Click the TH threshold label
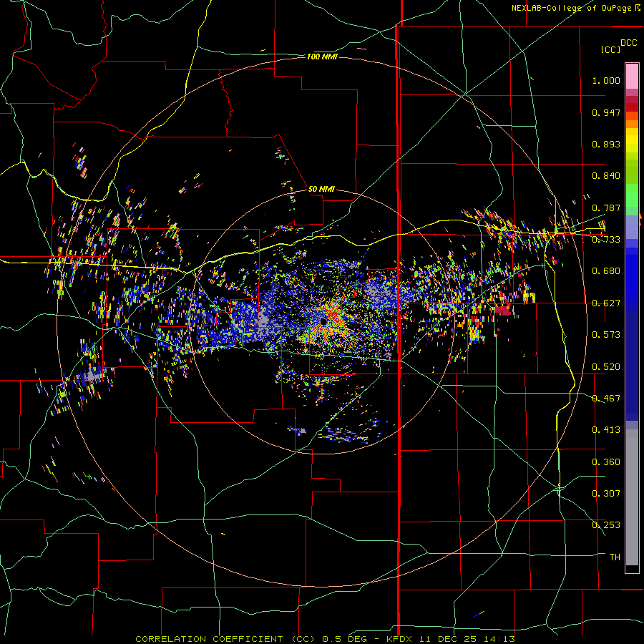This screenshot has height=644, width=644. [x=615, y=557]
